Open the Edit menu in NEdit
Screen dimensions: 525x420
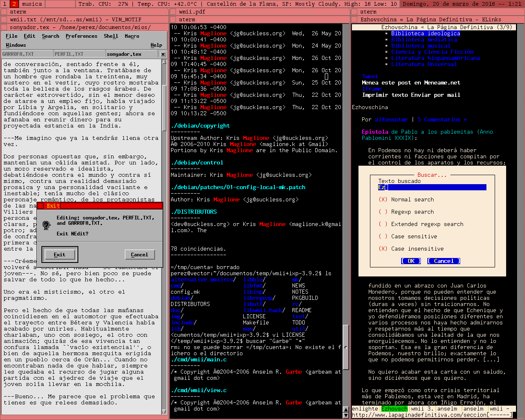(30, 36)
